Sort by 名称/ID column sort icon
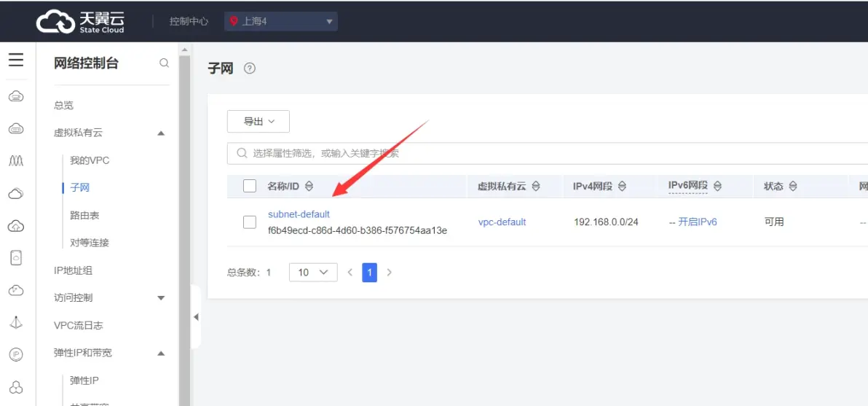868x406 pixels. [x=309, y=187]
